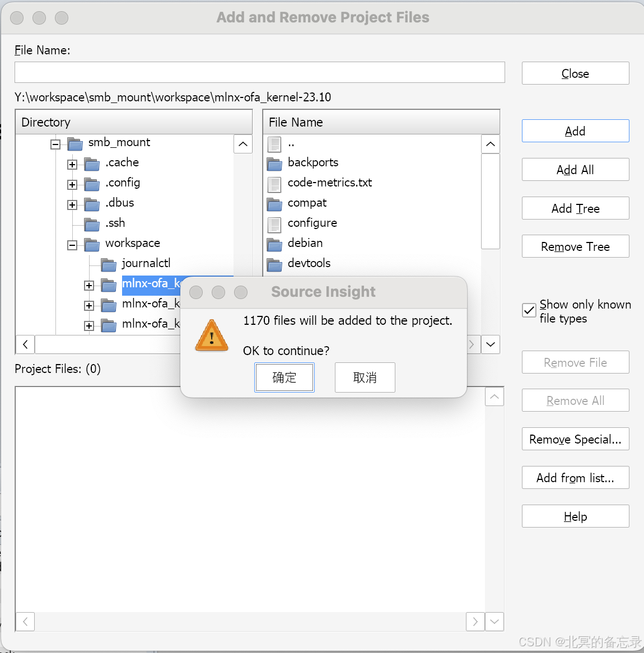
Task: Click the .cache folder icon
Action: (92, 164)
